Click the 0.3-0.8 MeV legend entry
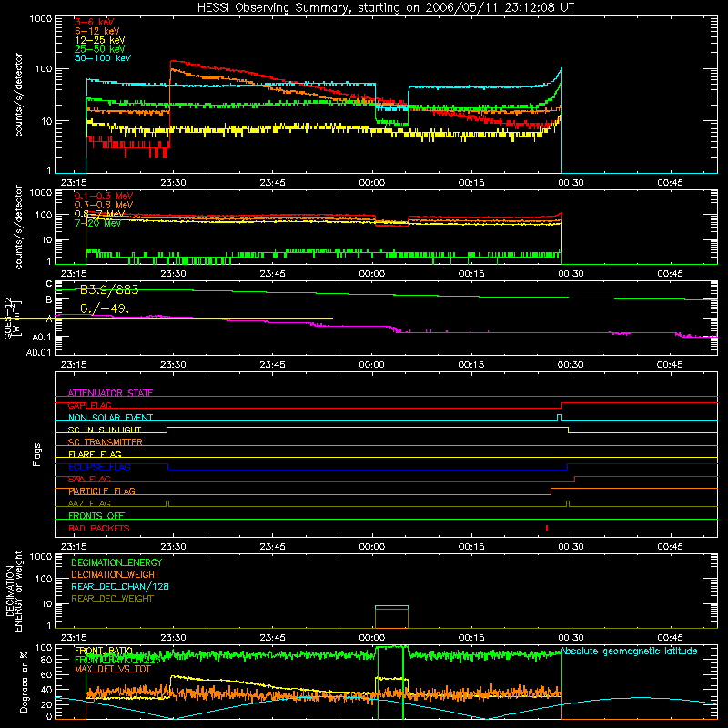This screenshot has width=728, height=728. [104, 205]
